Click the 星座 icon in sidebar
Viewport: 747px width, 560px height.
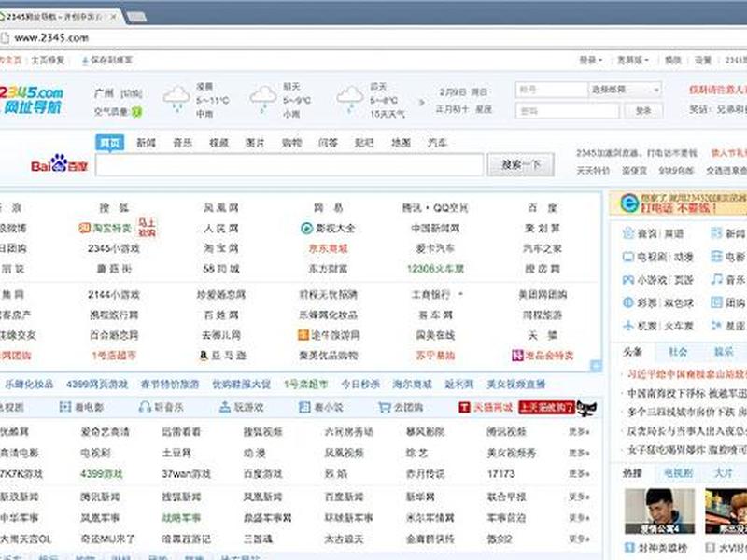pyautogui.click(x=716, y=326)
